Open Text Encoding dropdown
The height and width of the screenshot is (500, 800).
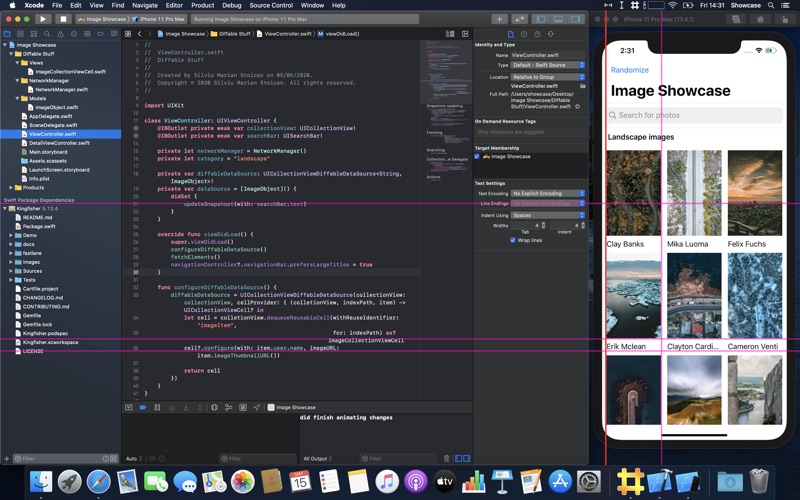[547, 193]
